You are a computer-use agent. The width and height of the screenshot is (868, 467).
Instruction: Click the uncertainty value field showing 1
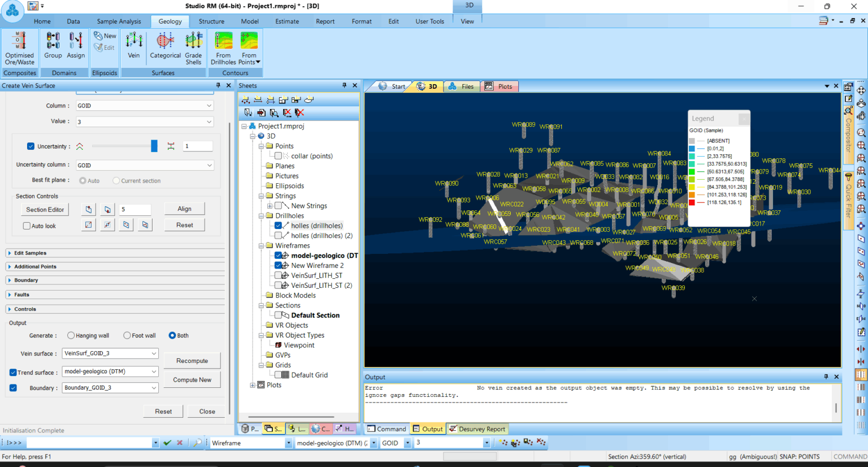(x=198, y=146)
